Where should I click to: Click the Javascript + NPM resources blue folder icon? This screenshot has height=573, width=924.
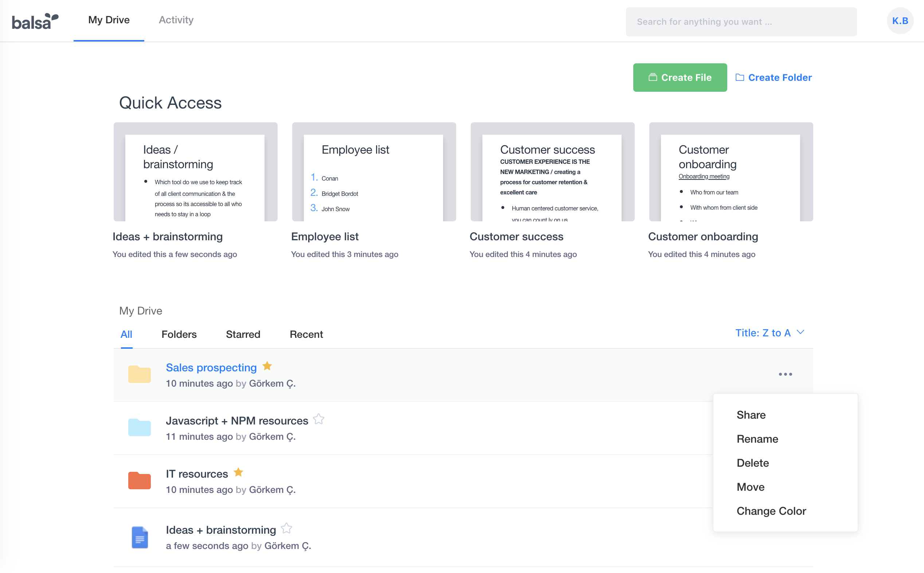[x=139, y=427]
